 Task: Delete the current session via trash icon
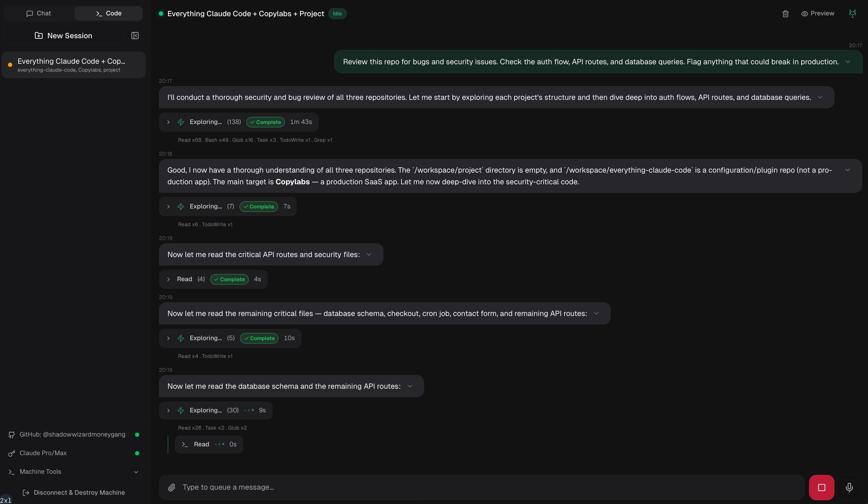[785, 14]
